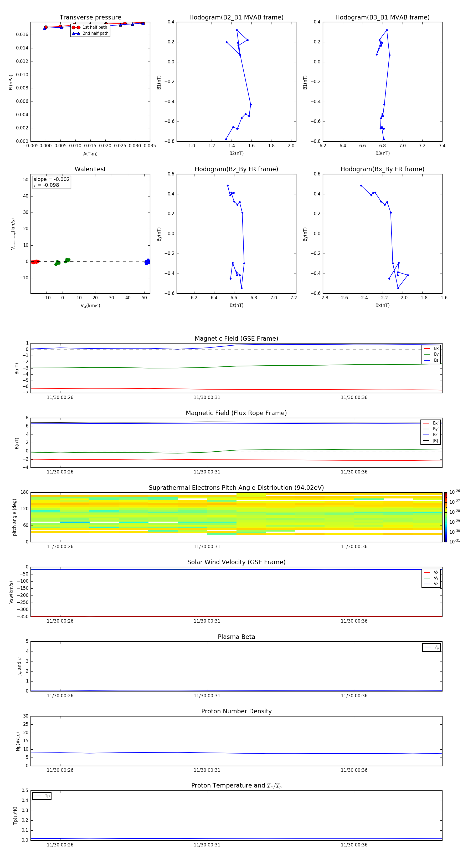Select the By entry in GSE legend

pyautogui.click(x=431, y=355)
